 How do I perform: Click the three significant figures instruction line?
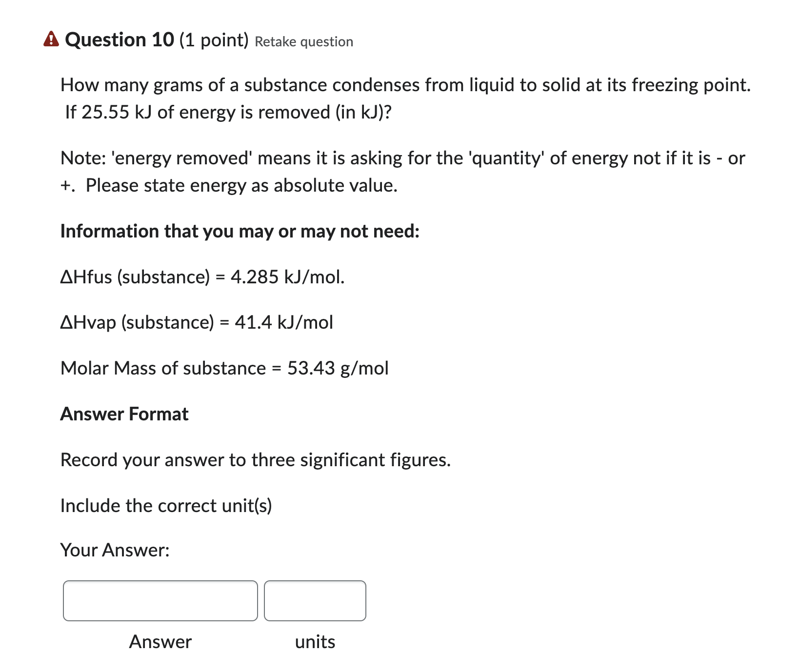click(x=255, y=459)
